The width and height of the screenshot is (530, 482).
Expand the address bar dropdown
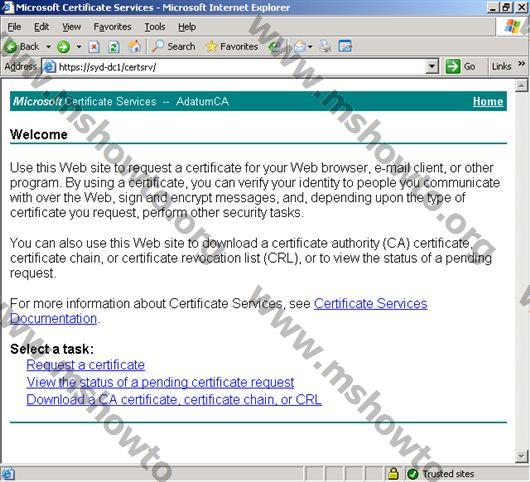432,67
